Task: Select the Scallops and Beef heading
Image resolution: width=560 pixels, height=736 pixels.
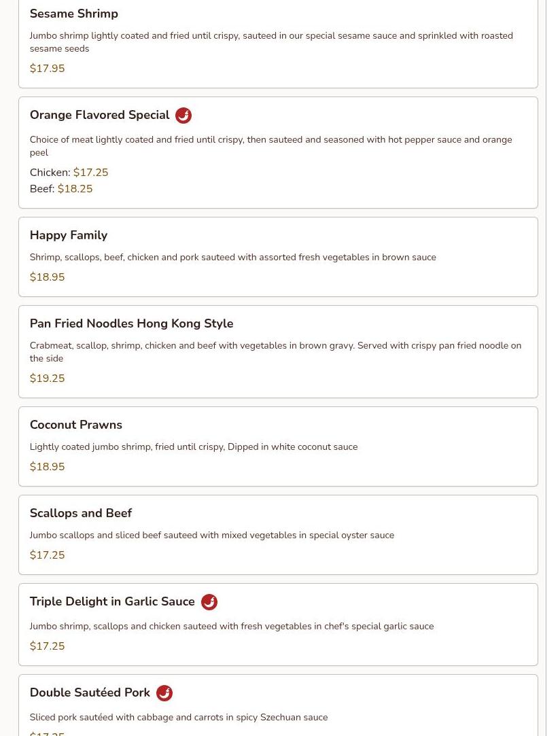Action: pyautogui.click(x=81, y=513)
